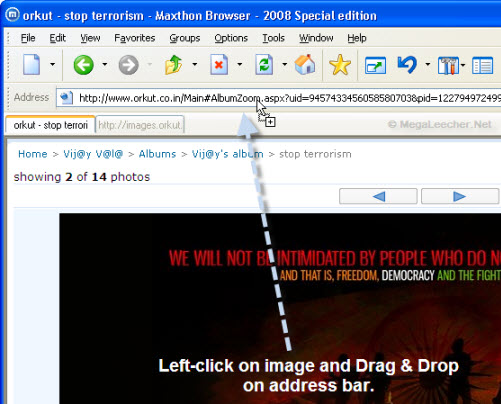Click the Maxthon logo in title bar
The image size is (501, 404).
point(12,15)
